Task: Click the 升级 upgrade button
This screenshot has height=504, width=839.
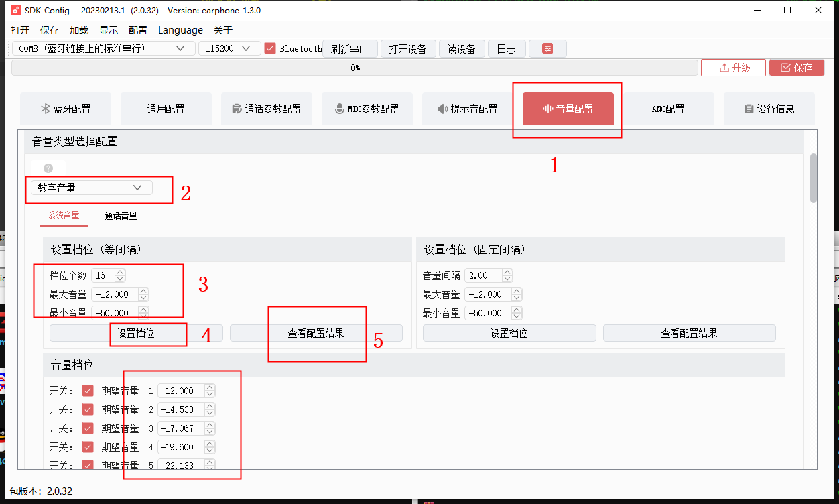Action: tap(733, 68)
